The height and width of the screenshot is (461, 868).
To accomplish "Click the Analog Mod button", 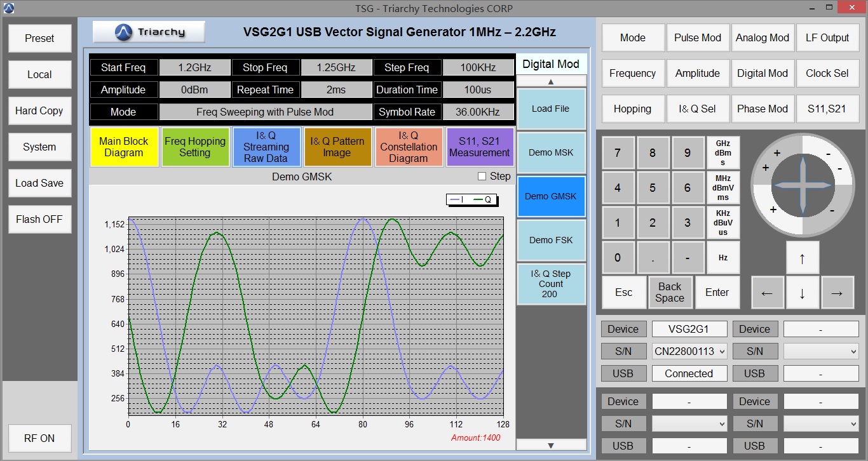I will pyautogui.click(x=763, y=37).
